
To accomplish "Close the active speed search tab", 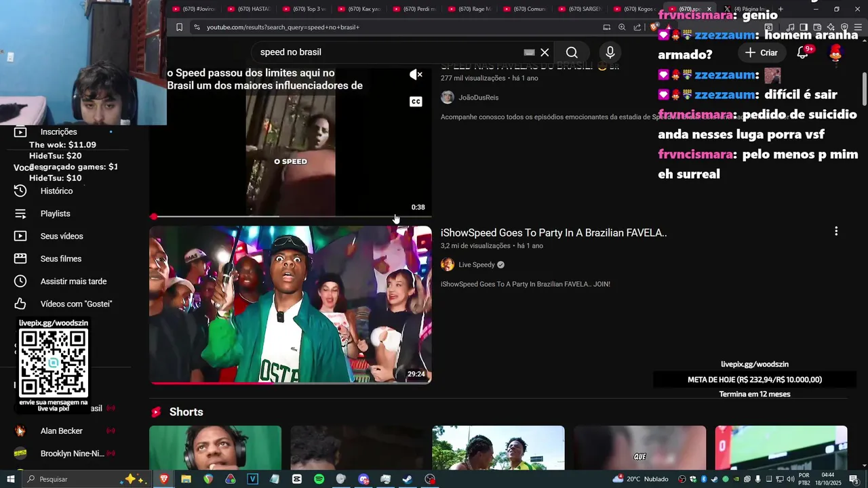I will point(709,9).
